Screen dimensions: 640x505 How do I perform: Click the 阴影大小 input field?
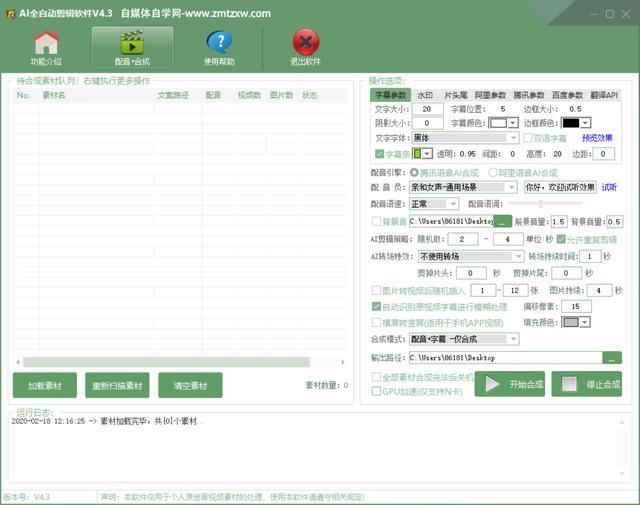click(427, 123)
